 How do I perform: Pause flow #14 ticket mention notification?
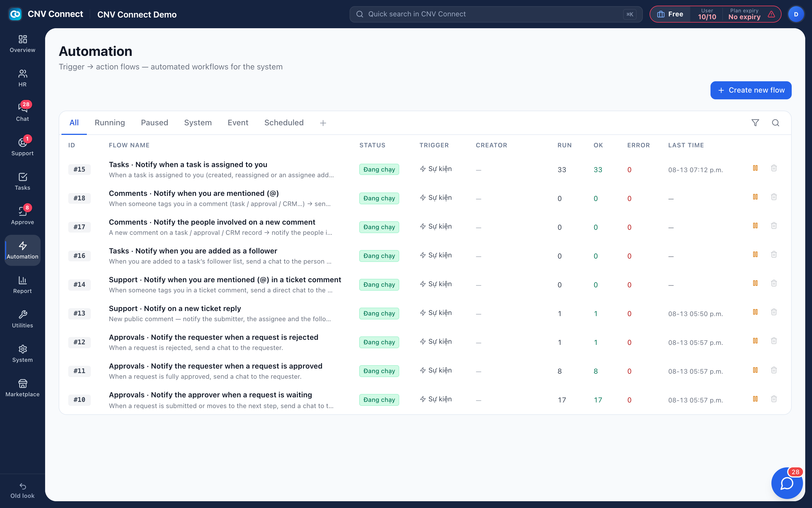pyautogui.click(x=755, y=283)
